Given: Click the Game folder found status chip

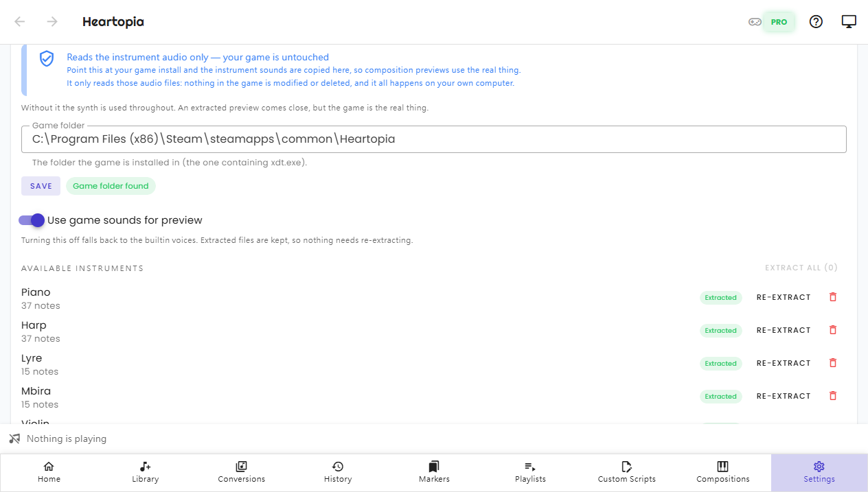Looking at the screenshot, I should pos(111,186).
